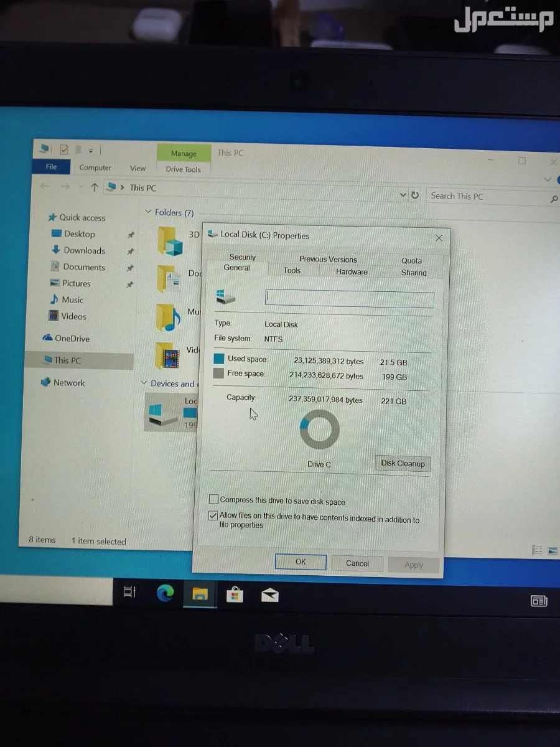This screenshot has height=747, width=560.
Task: Open the 3D Objects folder icon
Action: pyautogui.click(x=170, y=239)
